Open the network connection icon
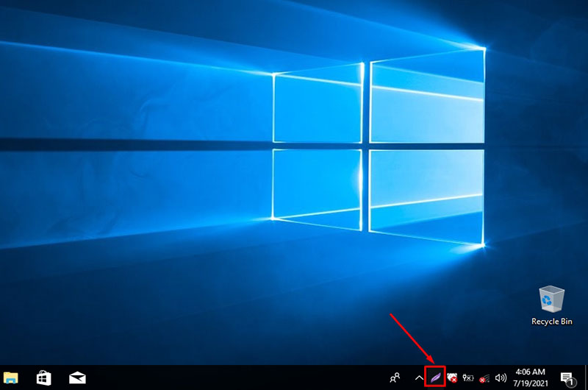Screen dimensions: 588x390 (x=484, y=378)
